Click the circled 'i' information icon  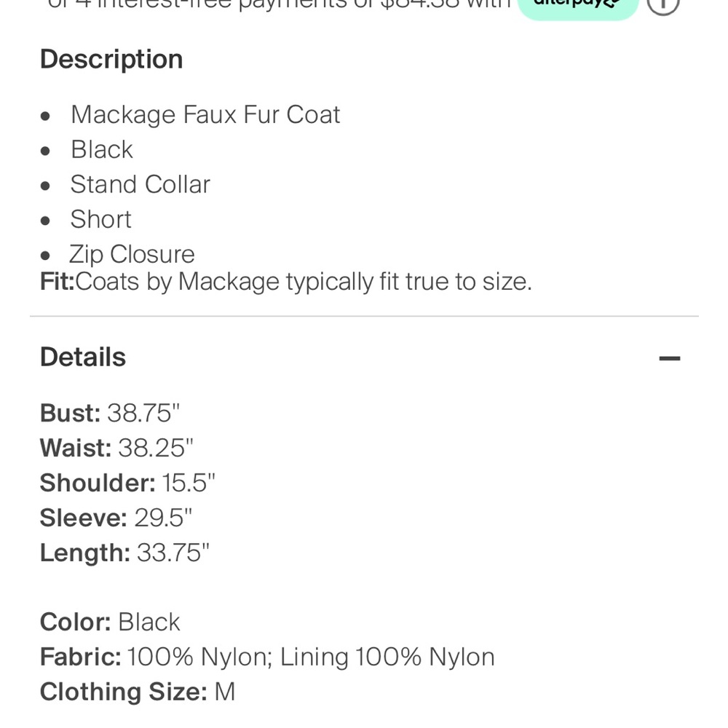tap(663, 4)
